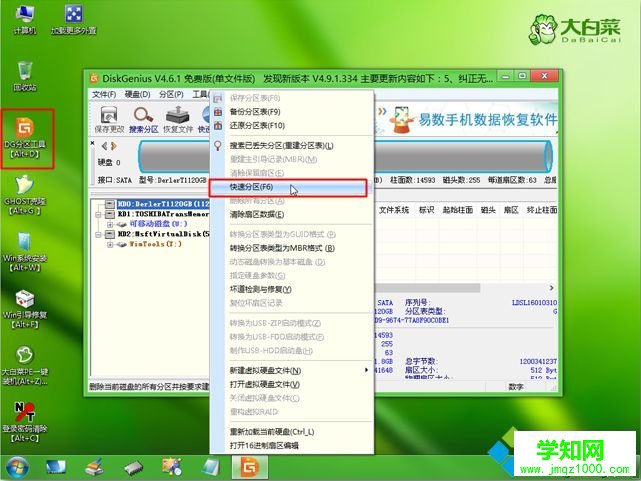Click the 终止柱面 column header
Screen dimensions: 641x481
point(541,210)
